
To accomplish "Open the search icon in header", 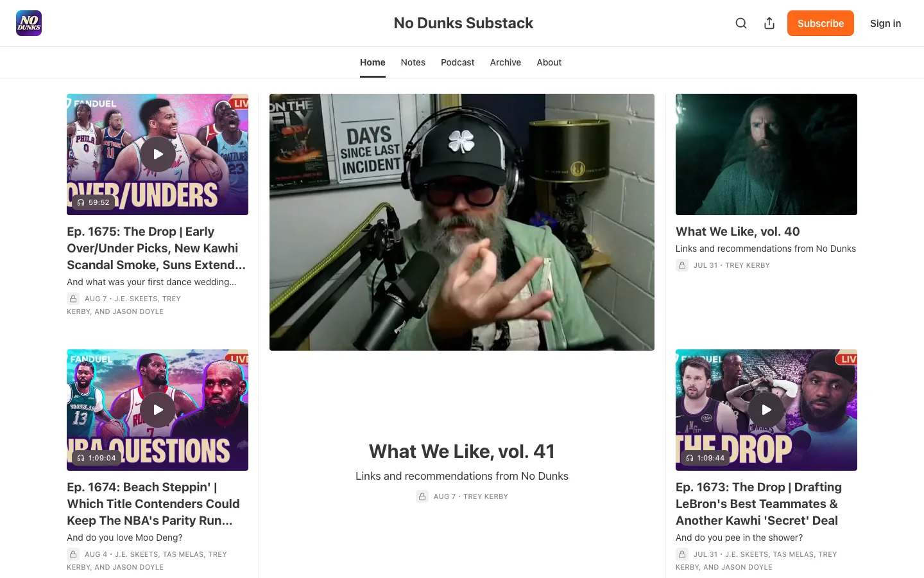I will [x=741, y=23].
